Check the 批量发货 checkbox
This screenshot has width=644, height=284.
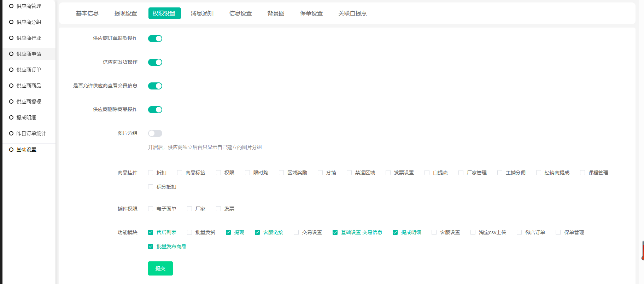coord(189,232)
